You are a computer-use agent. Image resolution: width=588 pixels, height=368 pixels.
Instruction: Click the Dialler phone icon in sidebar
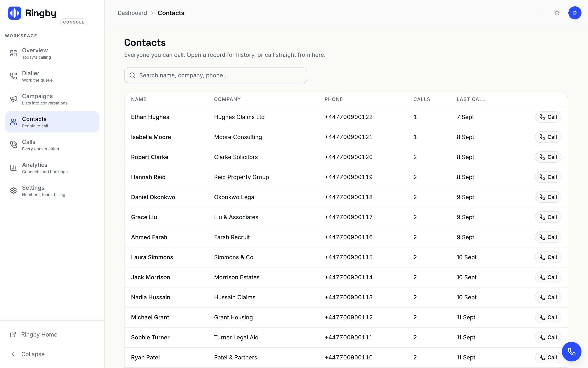[x=13, y=76]
